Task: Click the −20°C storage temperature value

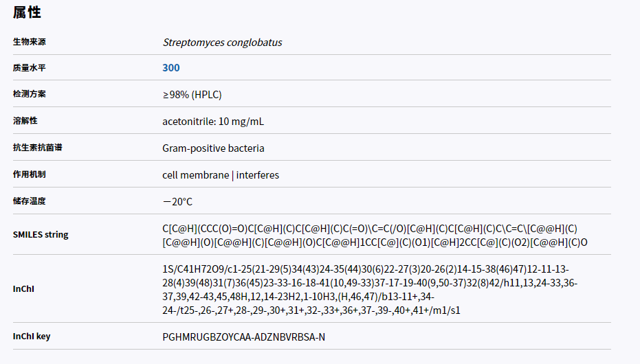Action: [177, 201]
